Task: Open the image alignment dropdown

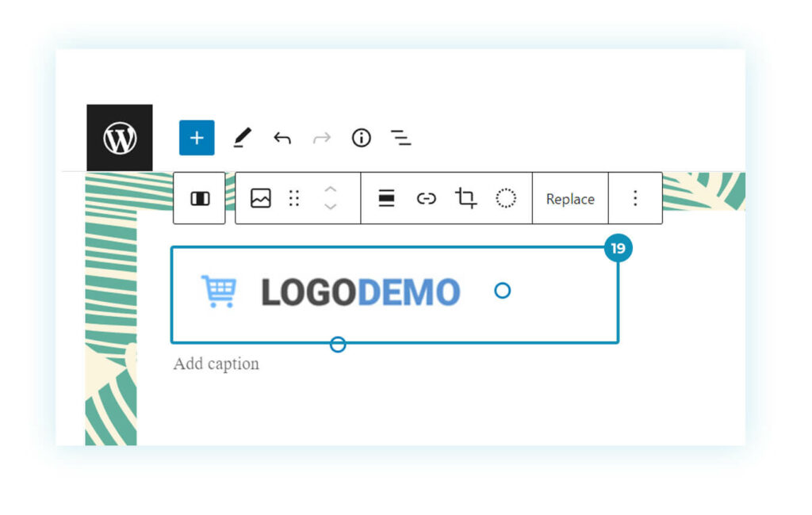Action: tap(386, 198)
